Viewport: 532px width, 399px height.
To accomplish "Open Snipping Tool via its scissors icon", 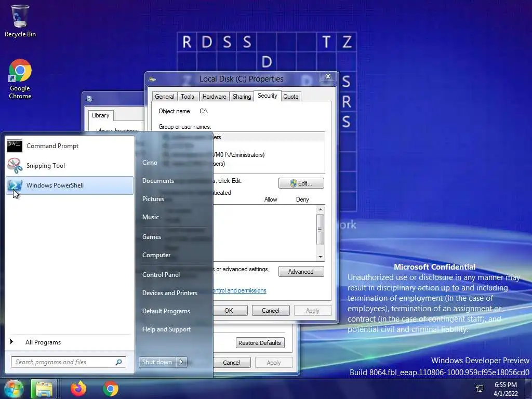I will (15, 166).
